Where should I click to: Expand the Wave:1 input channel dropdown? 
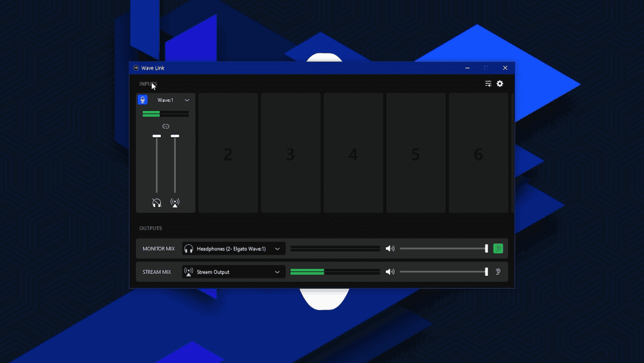coord(187,100)
